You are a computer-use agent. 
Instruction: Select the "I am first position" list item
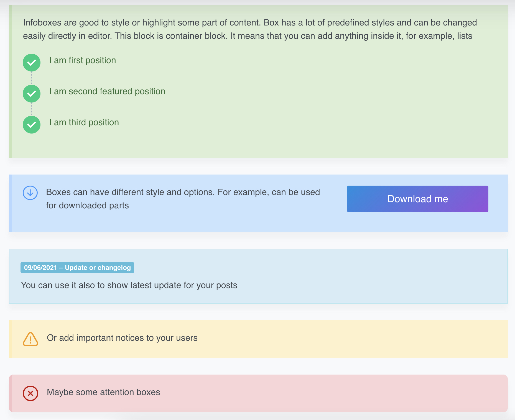[x=83, y=60]
